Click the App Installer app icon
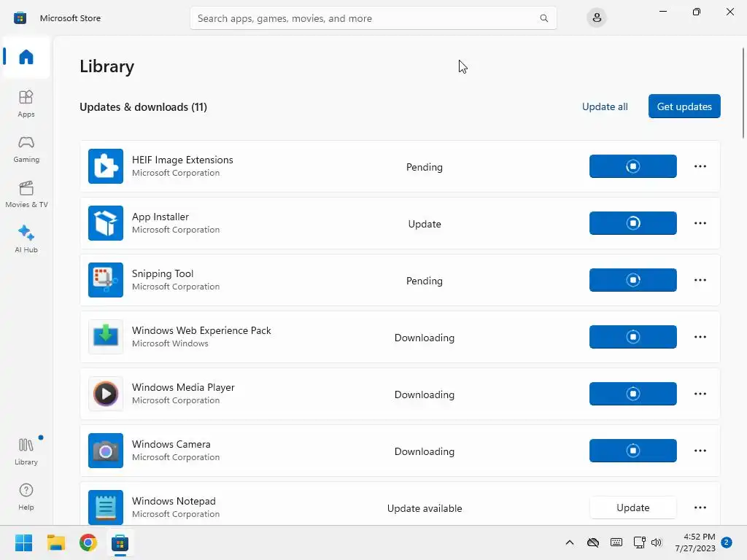This screenshot has height=560, width=747. [106, 223]
